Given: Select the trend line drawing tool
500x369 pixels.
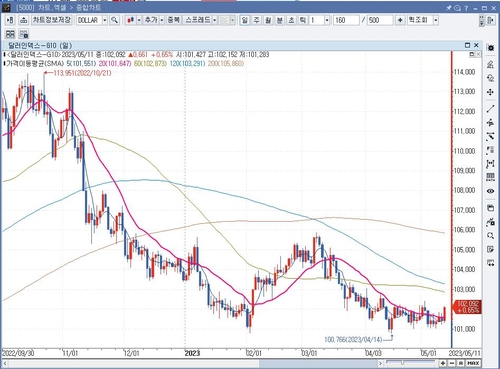Looking at the screenshot, I should 490,109.
